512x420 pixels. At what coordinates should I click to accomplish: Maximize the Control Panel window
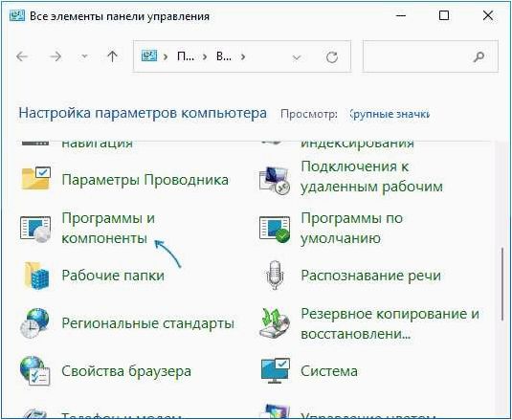click(x=443, y=15)
